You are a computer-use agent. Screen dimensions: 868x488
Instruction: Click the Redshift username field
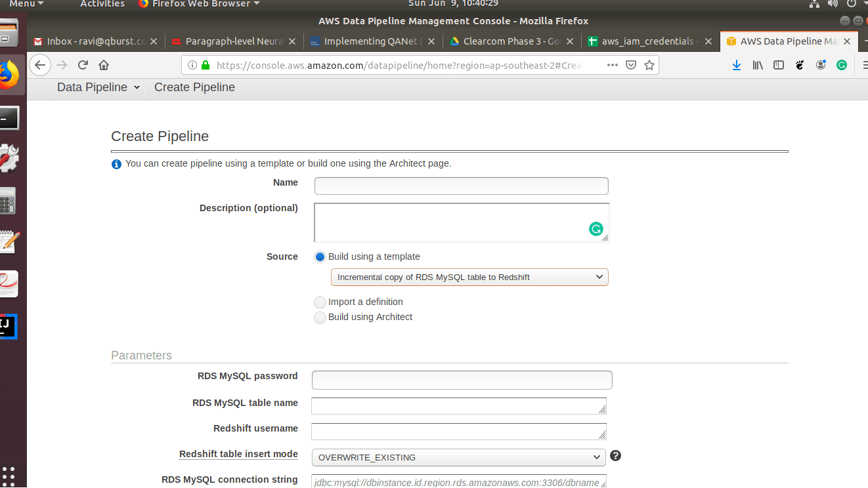(x=459, y=432)
